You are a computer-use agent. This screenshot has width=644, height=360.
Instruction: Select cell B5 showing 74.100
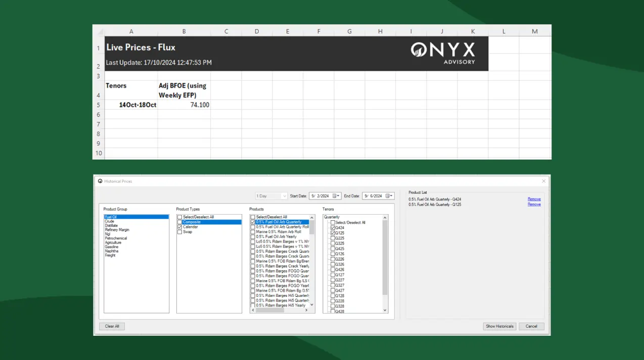tap(184, 105)
